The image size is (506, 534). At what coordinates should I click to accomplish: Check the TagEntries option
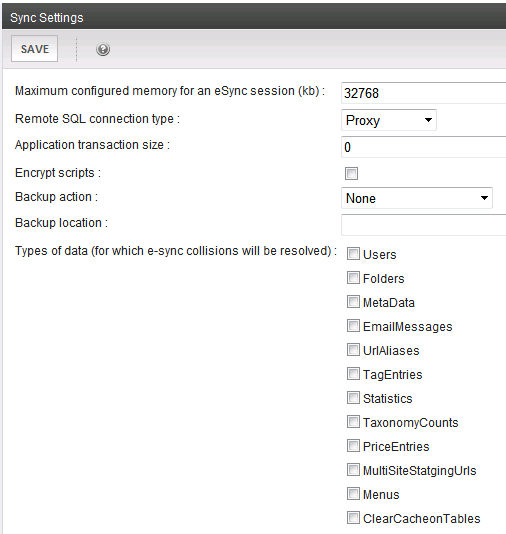coord(353,374)
